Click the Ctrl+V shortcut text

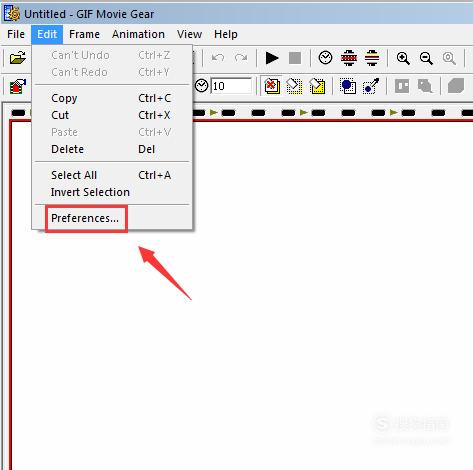(155, 132)
